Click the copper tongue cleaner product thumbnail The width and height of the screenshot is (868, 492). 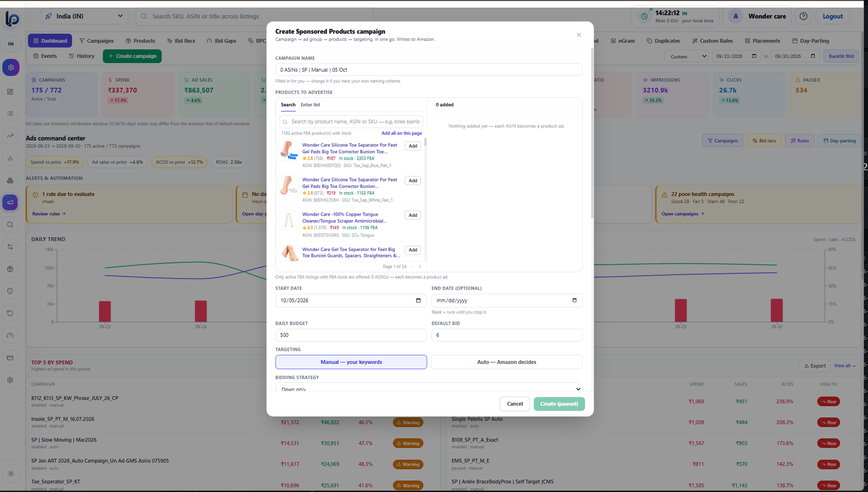[x=289, y=220]
